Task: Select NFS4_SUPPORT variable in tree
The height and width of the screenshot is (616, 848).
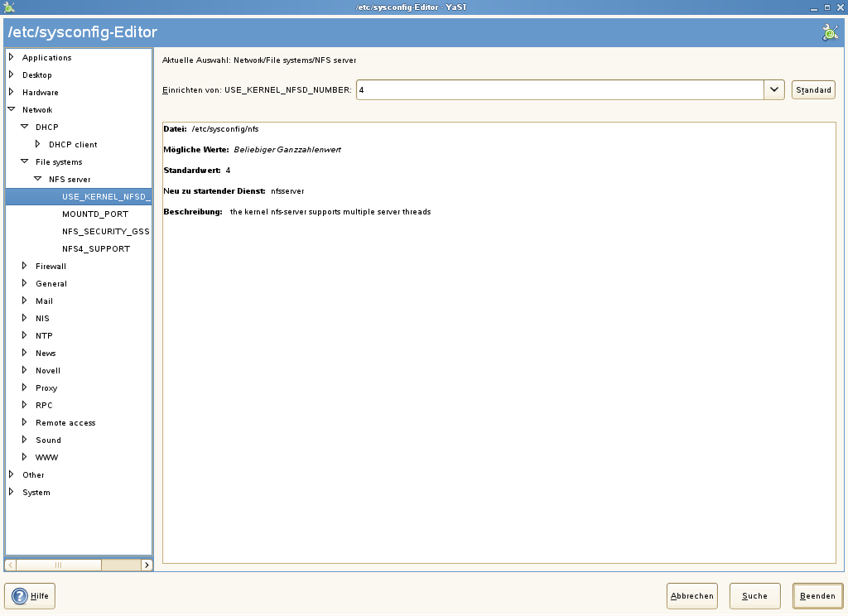Action: coord(96,248)
